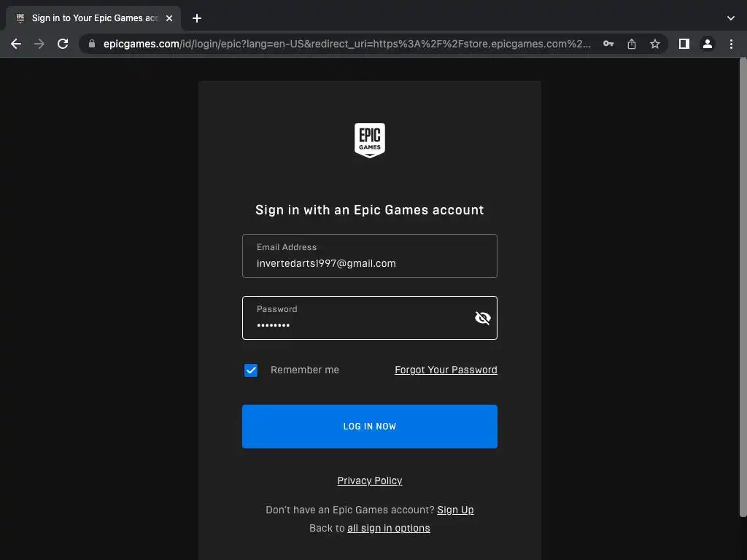This screenshot has width=747, height=560.
Task: Go back to all sign in options
Action: click(389, 528)
